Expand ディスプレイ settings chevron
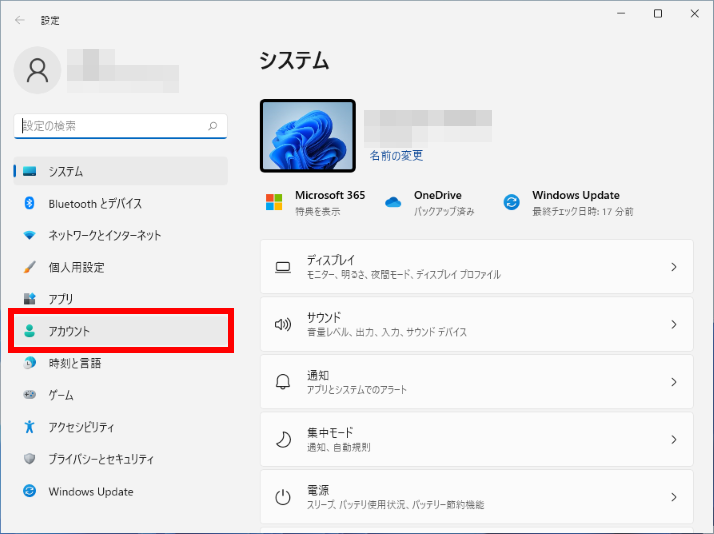The image size is (714, 534). coord(674,267)
